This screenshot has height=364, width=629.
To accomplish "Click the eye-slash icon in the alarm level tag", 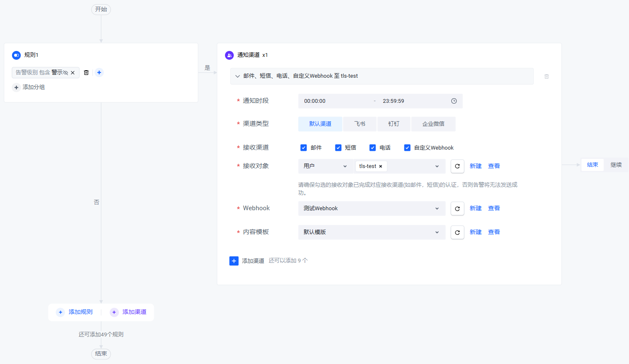I will [x=66, y=73].
